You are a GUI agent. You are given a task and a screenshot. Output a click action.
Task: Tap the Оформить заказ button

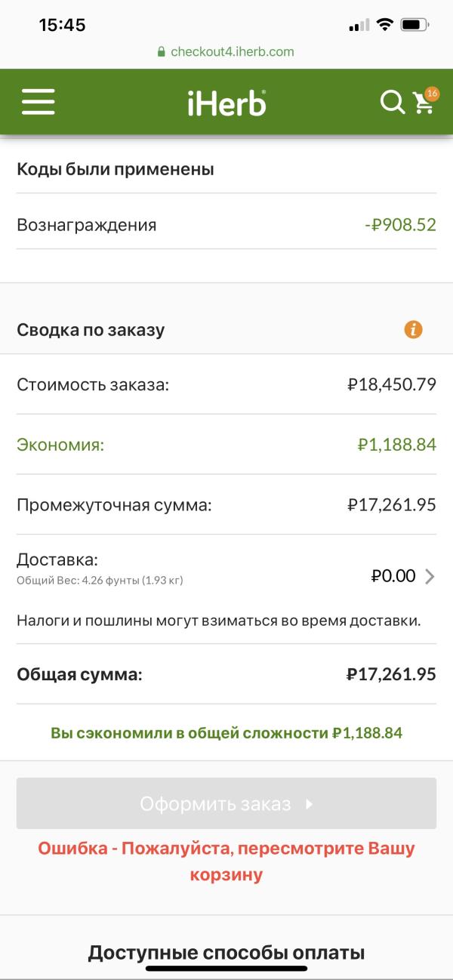tap(226, 803)
